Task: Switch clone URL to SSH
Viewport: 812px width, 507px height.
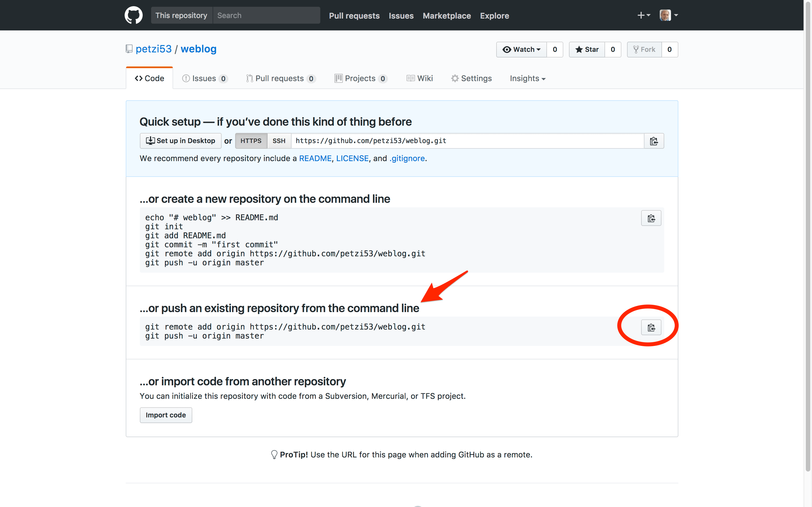Action: [279, 141]
